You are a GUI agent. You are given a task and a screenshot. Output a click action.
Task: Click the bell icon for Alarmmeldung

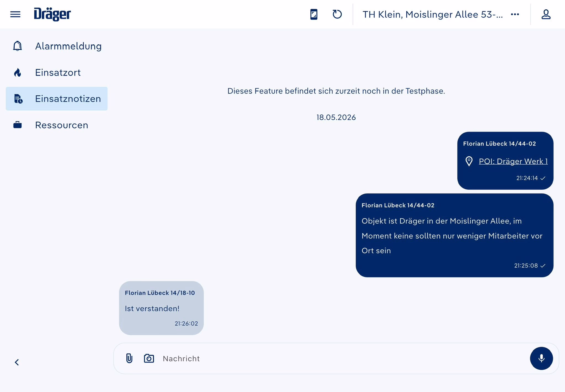tap(17, 46)
